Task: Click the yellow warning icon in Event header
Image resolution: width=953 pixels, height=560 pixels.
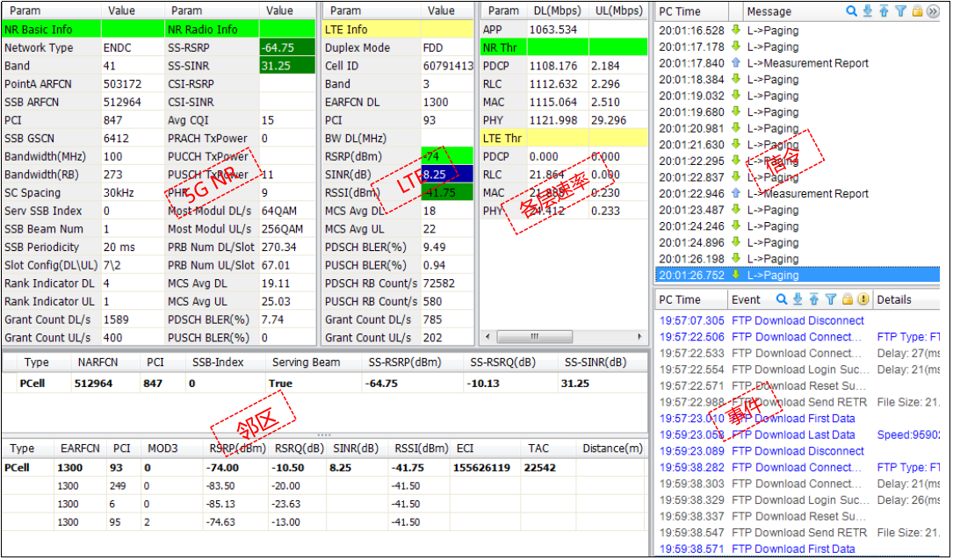Action: 863,299
